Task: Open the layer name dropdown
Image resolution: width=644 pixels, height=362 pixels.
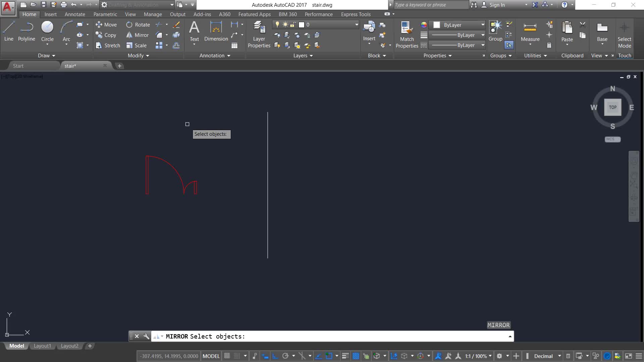Action: pos(356,25)
